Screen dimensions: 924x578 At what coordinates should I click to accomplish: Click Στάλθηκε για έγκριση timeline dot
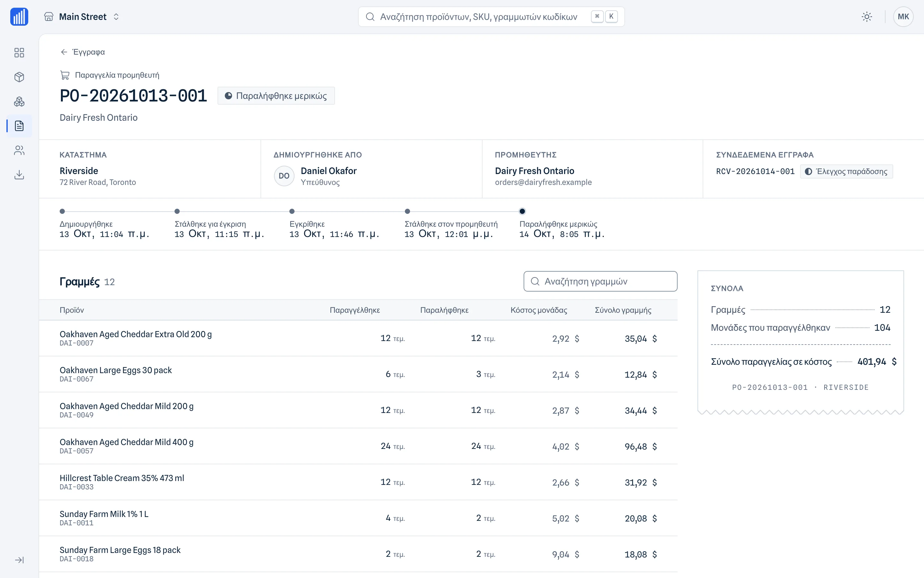pos(177,211)
